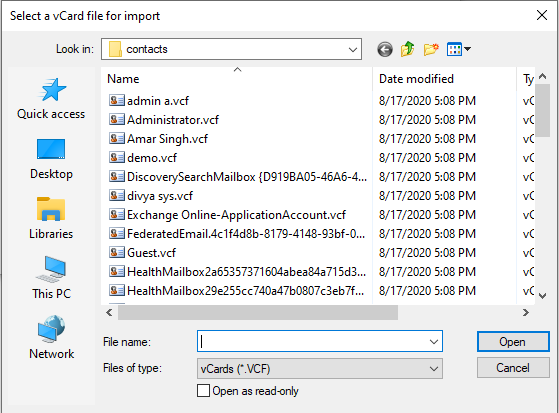Sort files by the Name column header

coord(237,79)
